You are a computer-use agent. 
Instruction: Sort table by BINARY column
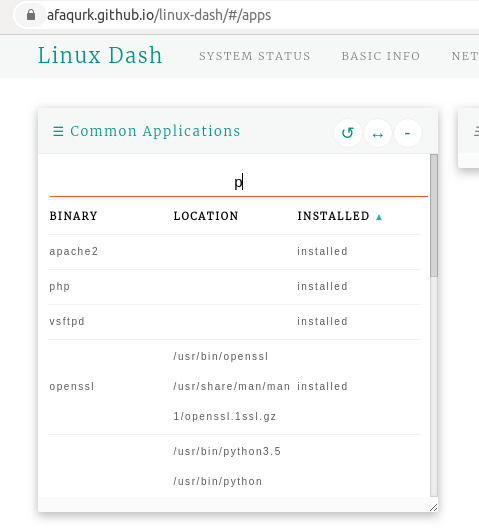74,216
